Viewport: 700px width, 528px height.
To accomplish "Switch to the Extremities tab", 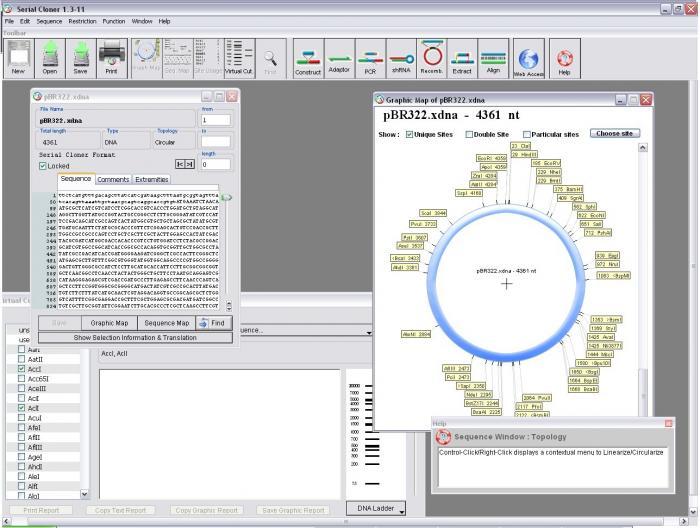I will (x=152, y=179).
